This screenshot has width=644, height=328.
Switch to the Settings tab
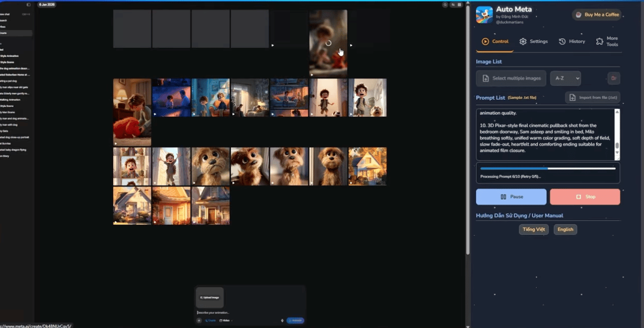tap(533, 42)
